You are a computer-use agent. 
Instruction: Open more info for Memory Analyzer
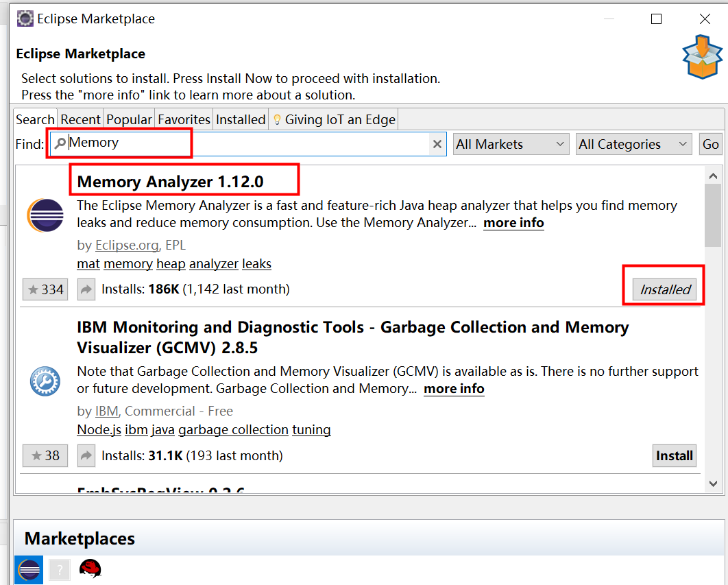point(513,223)
